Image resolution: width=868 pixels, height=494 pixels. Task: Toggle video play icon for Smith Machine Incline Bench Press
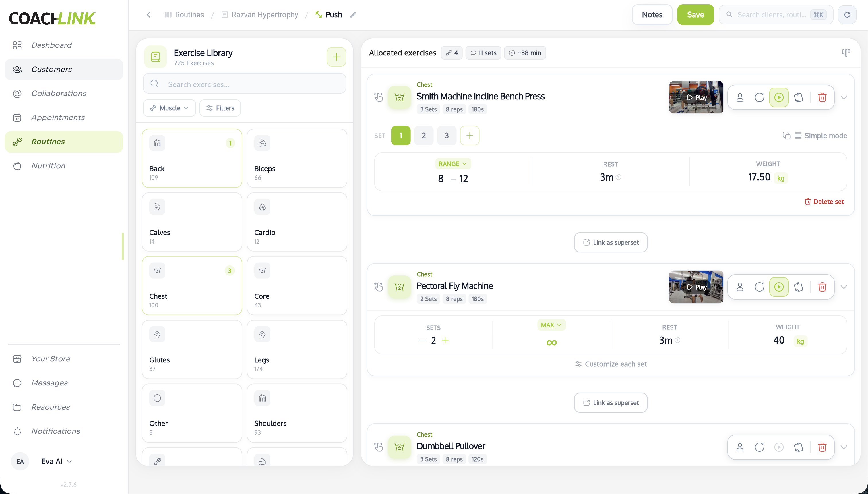[x=779, y=97]
